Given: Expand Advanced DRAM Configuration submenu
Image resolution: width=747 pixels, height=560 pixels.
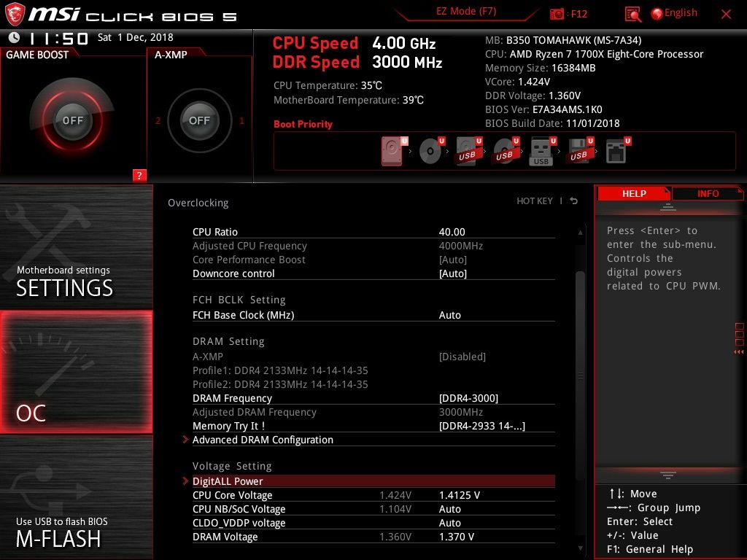Looking at the screenshot, I should click(x=373, y=440).
